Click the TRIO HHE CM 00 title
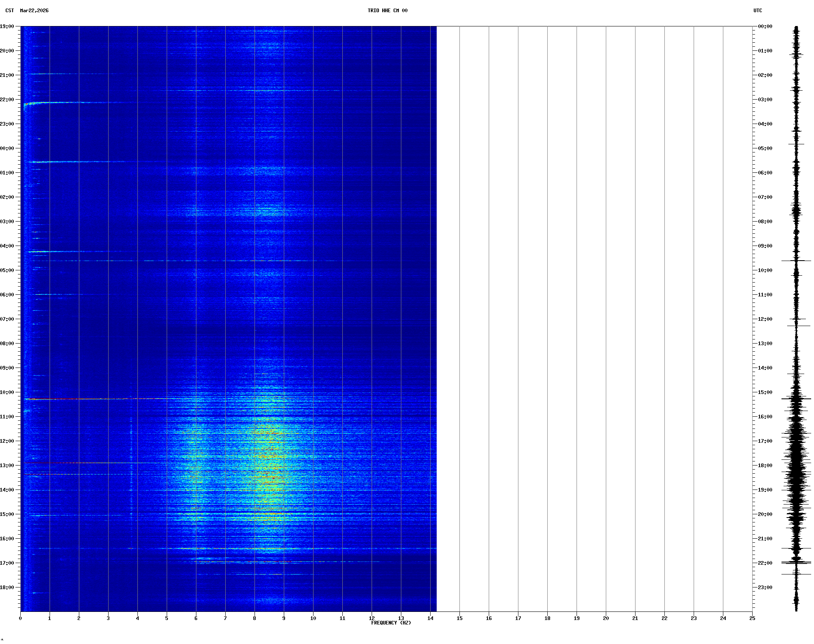The width and height of the screenshot is (814, 644). [x=387, y=11]
